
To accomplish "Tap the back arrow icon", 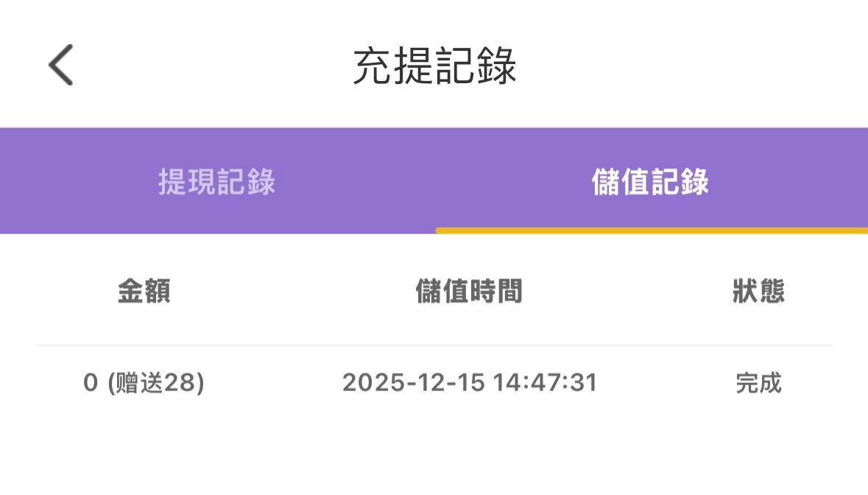I will [x=61, y=65].
